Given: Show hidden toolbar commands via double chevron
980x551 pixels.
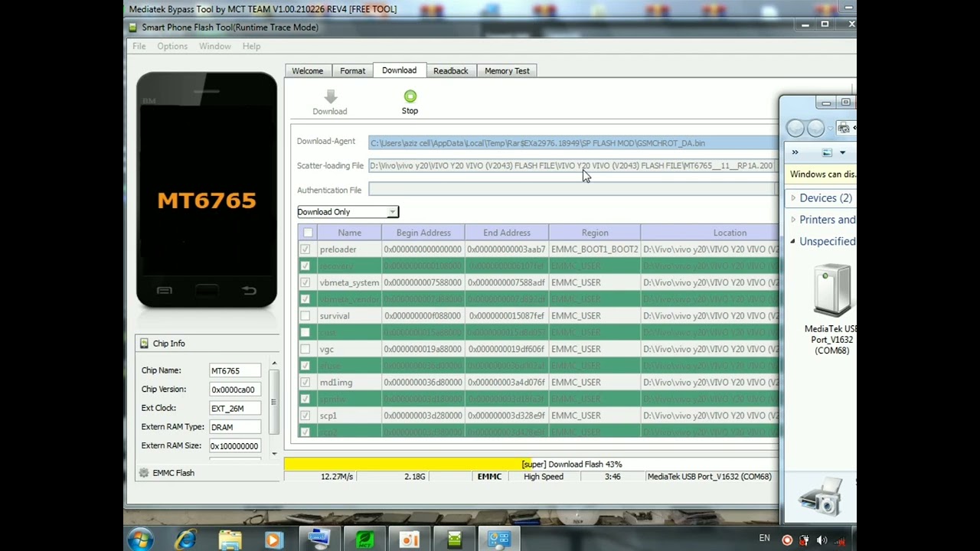Looking at the screenshot, I should [x=795, y=153].
